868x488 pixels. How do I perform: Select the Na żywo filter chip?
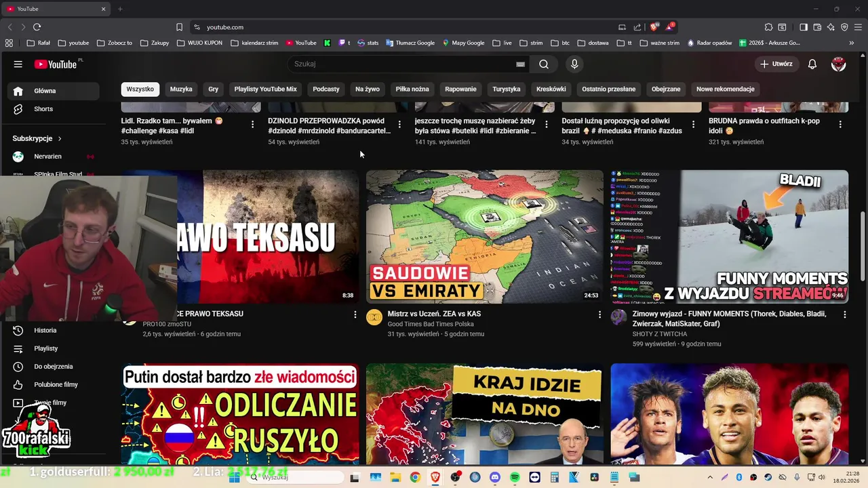coord(368,89)
